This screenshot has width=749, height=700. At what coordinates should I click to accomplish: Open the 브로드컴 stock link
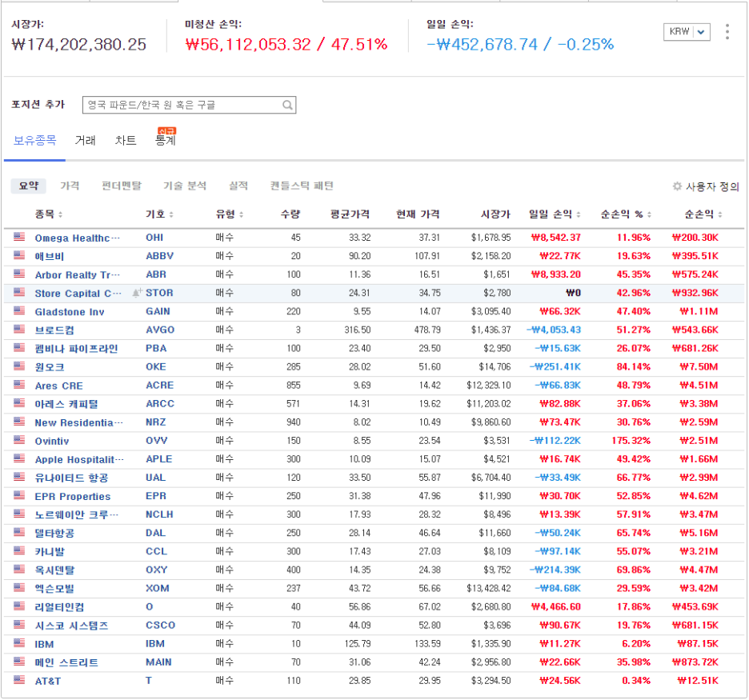tap(54, 330)
